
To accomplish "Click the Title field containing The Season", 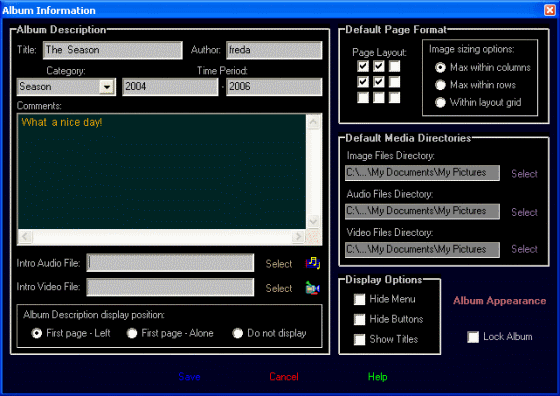I will click(113, 50).
